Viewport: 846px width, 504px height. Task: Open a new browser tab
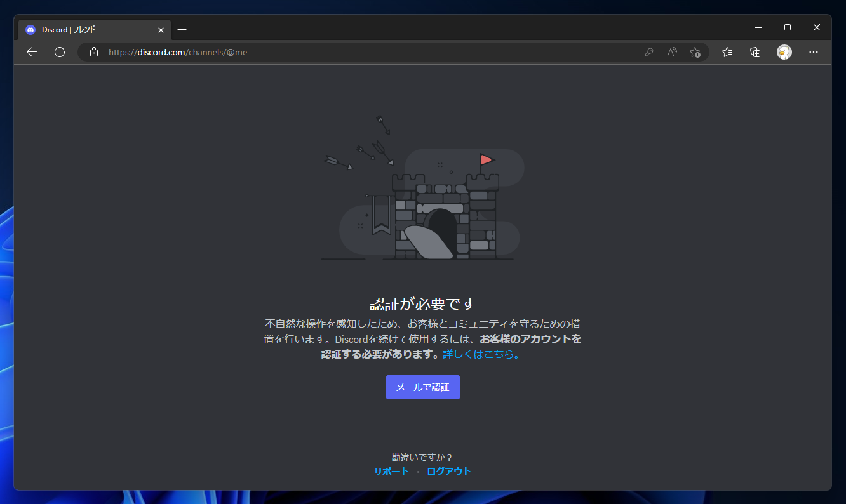(x=182, y=29)
